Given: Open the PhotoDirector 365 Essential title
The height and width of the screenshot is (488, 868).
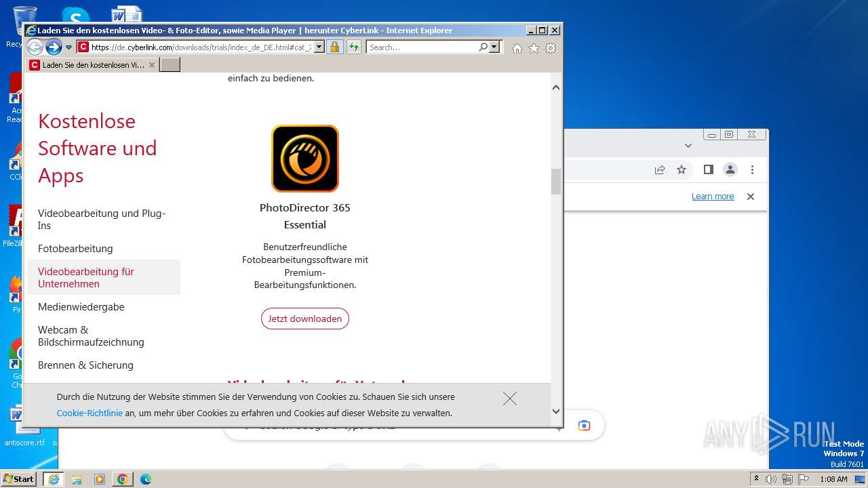Looking at the screenshot, I should (305, 216).
